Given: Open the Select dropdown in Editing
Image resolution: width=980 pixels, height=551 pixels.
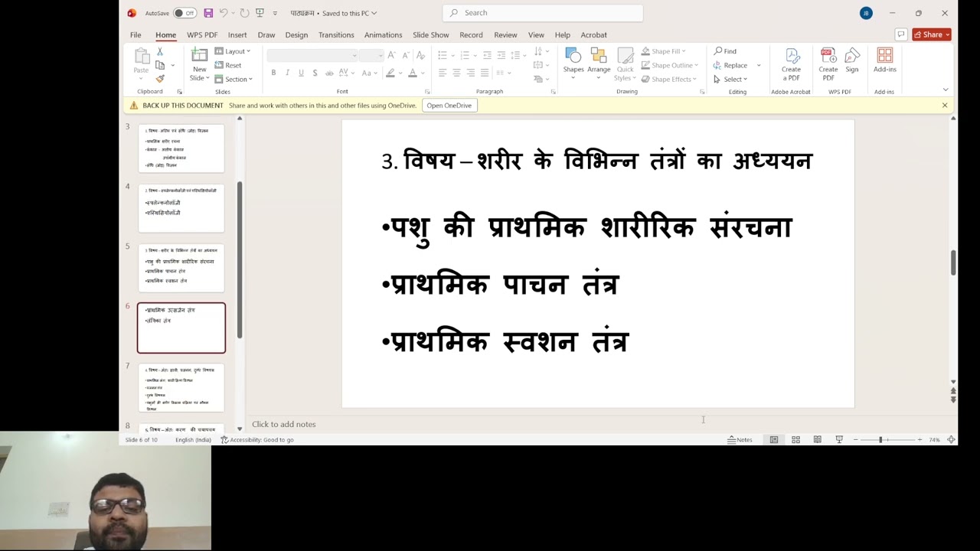Looking at the screenshot, I should (x=730, y=79).
